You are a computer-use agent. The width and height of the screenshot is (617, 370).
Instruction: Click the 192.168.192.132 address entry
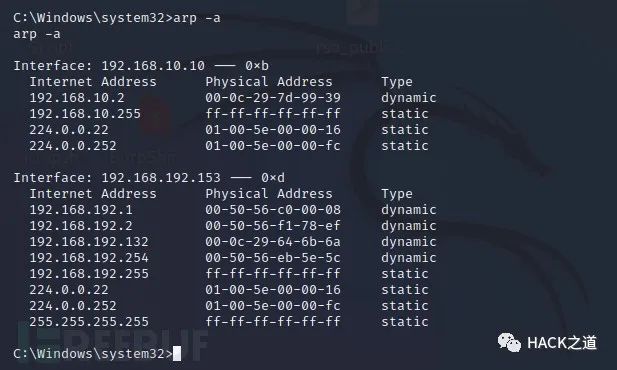[x=89, y=242]
